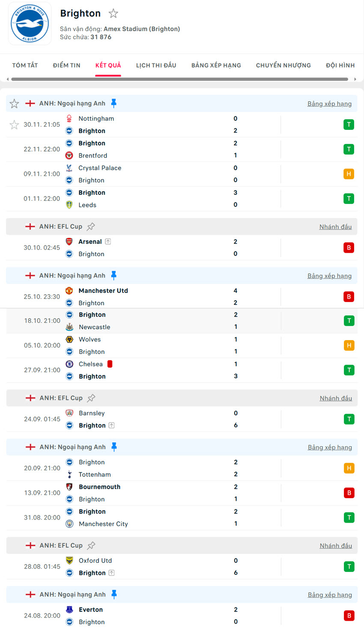Open the first Bảng xếp hạng link

tap(329, 104)
